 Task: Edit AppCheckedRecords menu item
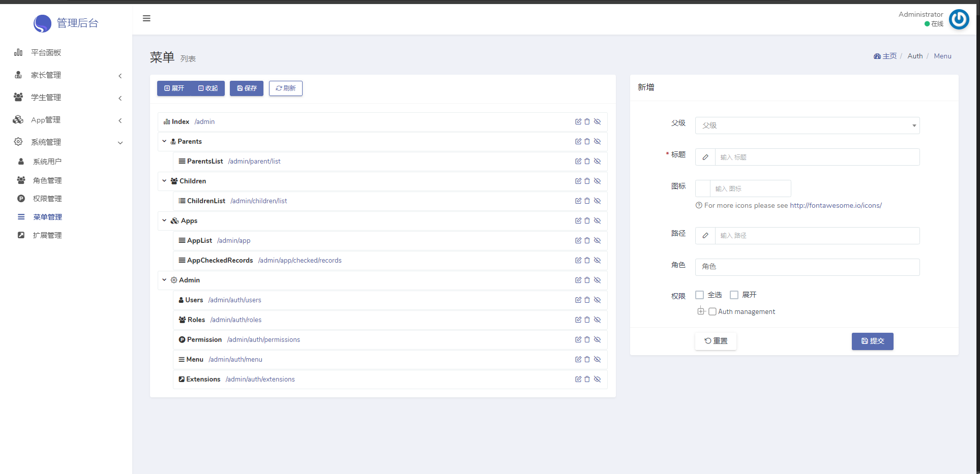coord(578,261)
